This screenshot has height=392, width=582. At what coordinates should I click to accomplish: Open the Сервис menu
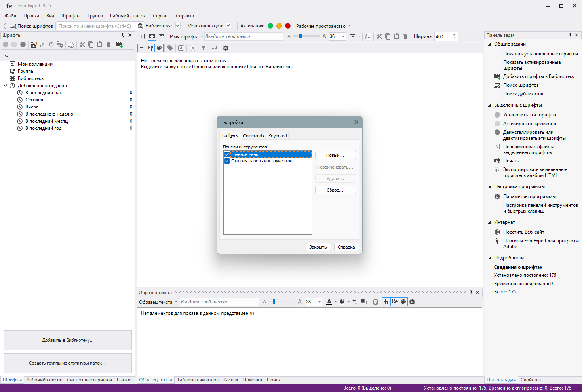point(161,16)
